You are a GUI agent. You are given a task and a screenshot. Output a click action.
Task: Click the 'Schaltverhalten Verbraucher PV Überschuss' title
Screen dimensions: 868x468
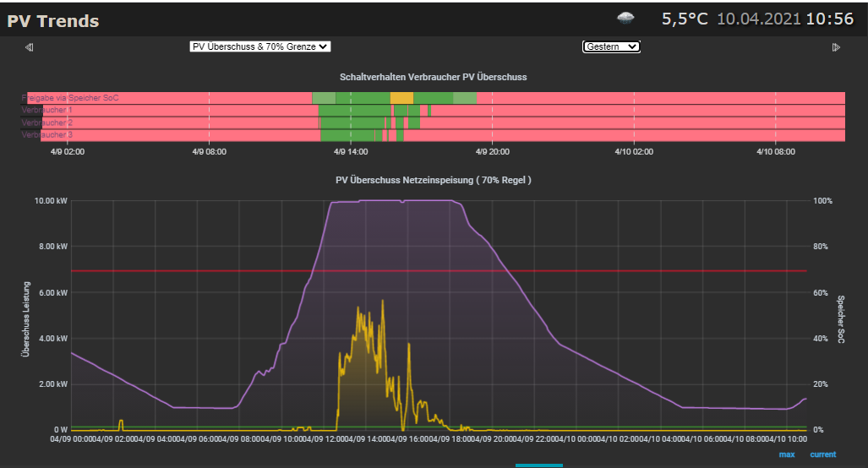(434, 77)
